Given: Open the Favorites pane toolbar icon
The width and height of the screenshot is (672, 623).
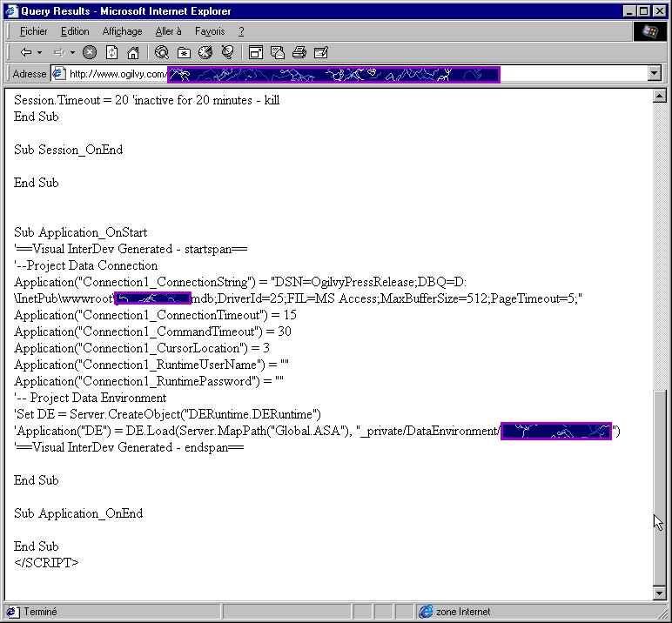Looking at the screenshot, I should (x=184, y=52).
